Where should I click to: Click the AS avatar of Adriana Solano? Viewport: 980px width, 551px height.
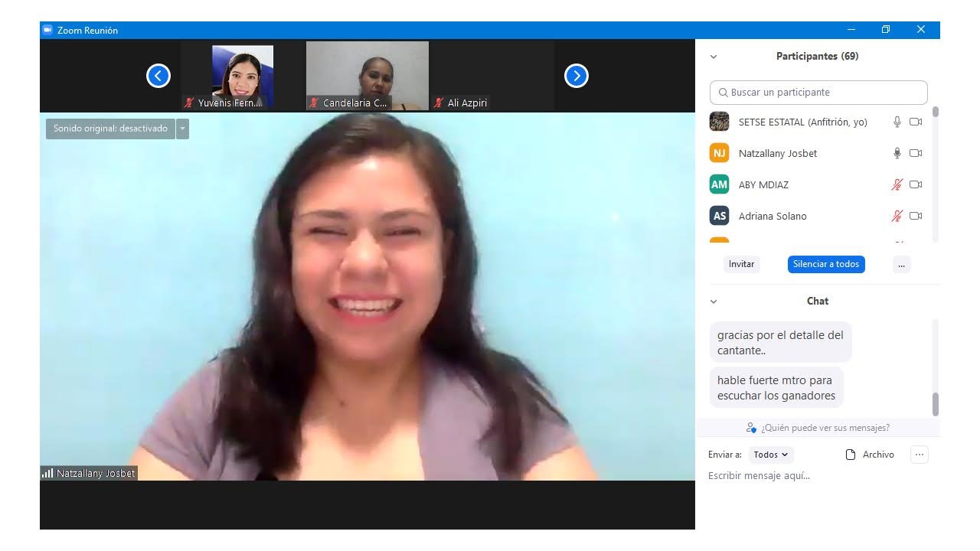click(x=720, y=216)
